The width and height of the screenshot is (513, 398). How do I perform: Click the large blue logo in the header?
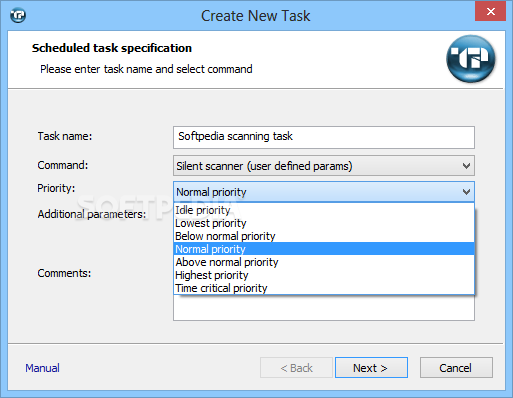coord(471,59)
